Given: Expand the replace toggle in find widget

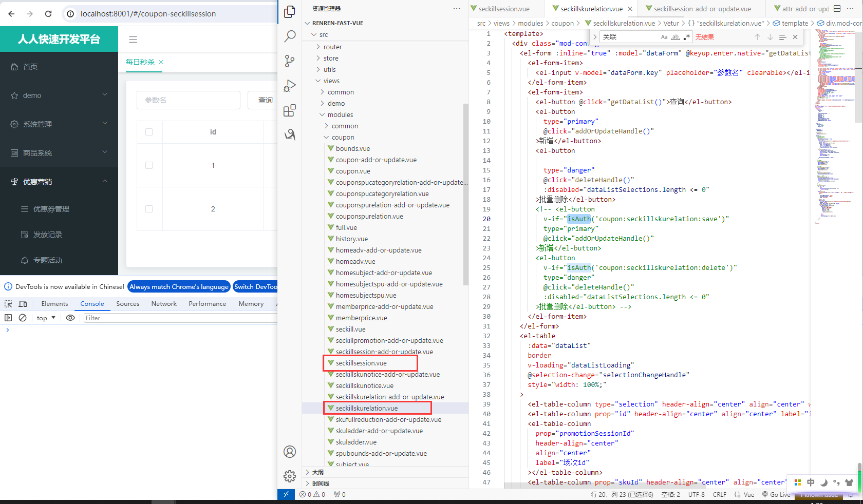Looking at the screenshot, I should (595, 37).
